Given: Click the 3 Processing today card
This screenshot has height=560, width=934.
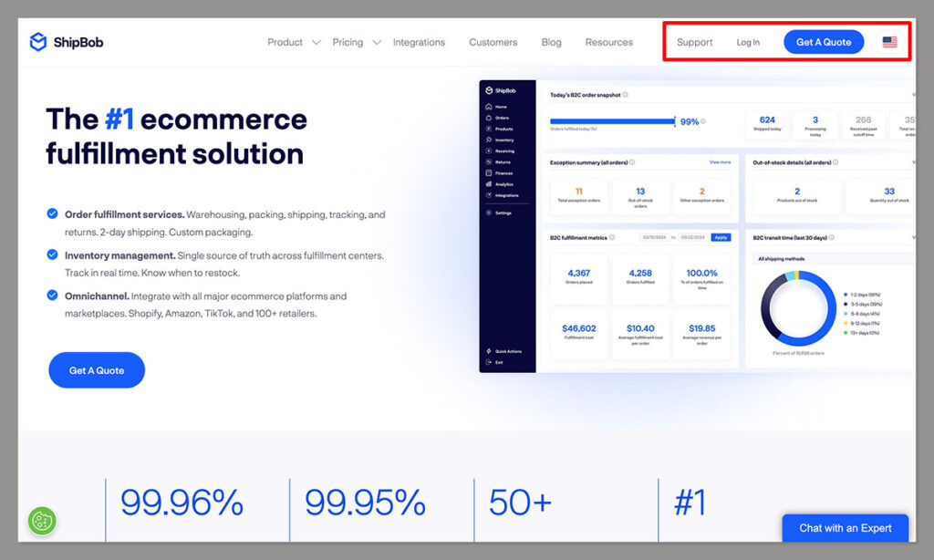Looking at the screenshot, I should (x=815, y=125).
